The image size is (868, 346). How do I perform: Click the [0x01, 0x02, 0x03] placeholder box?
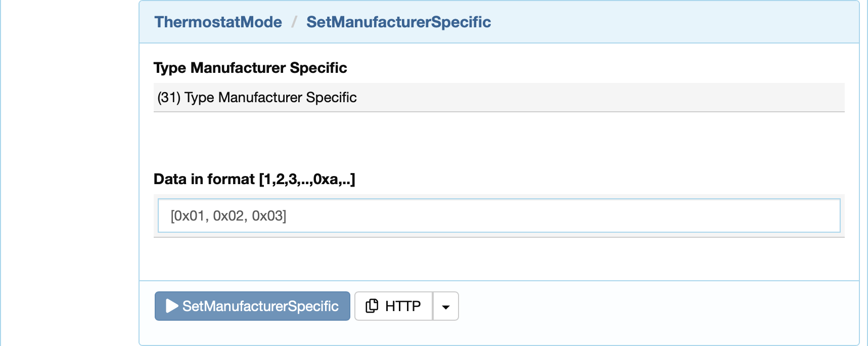(x=499, y=215)
